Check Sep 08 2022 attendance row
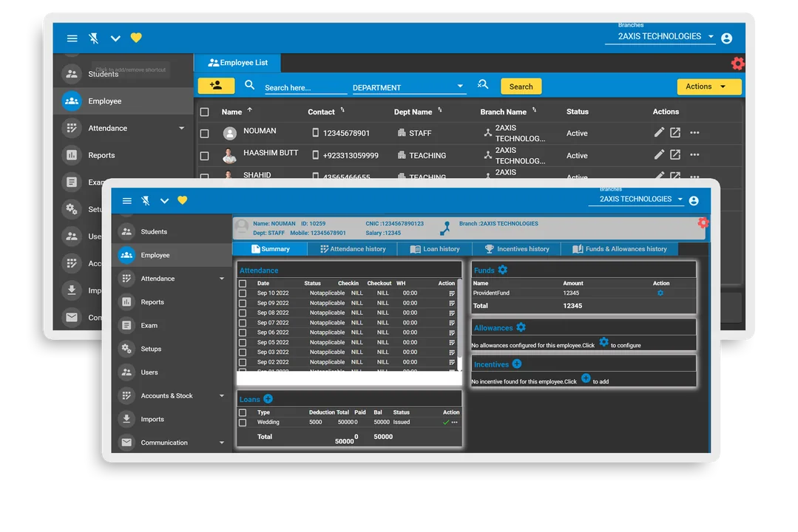The height and width of the screenshot is (532, 798). click(243, 313)
